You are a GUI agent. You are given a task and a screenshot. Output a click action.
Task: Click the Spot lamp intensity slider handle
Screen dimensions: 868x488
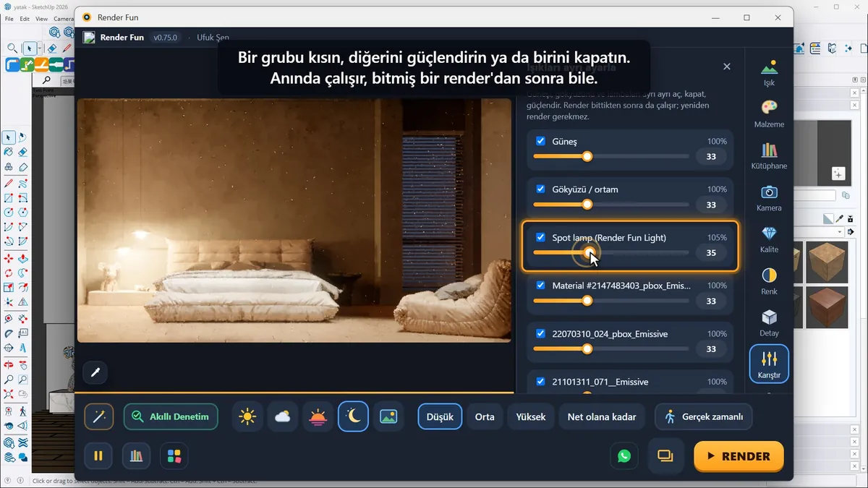point(590,252)
